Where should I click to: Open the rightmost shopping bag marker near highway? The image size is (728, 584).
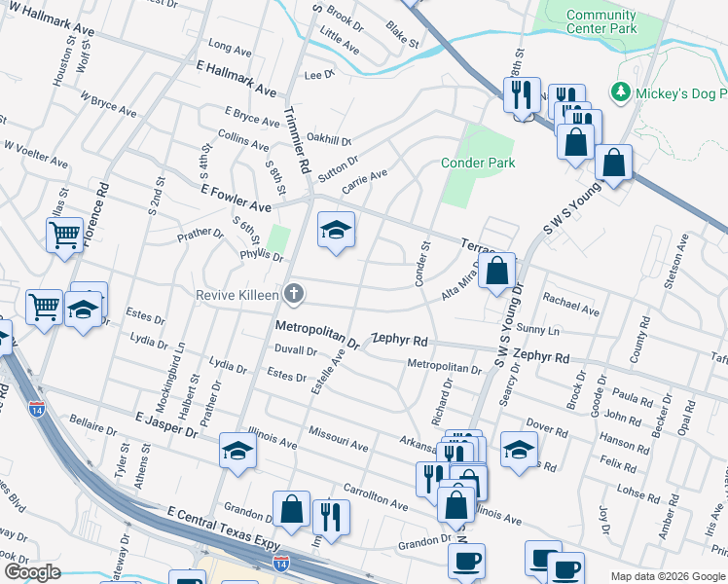(x=614, y=164)
